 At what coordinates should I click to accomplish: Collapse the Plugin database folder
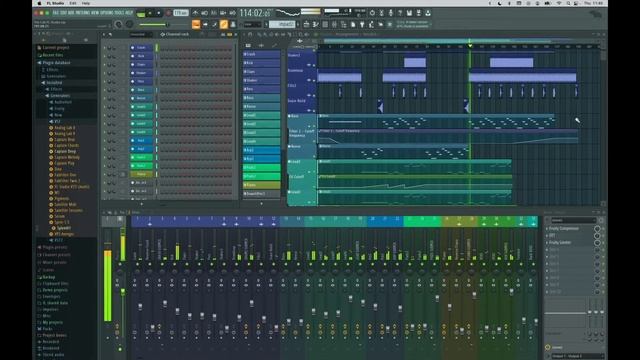pyautogui.click(x=39, y=63)
